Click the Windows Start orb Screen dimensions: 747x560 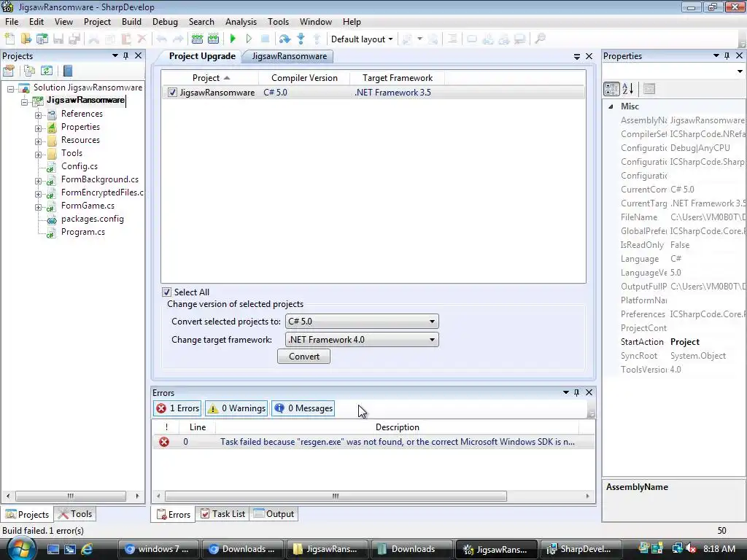tap(20, 549)
